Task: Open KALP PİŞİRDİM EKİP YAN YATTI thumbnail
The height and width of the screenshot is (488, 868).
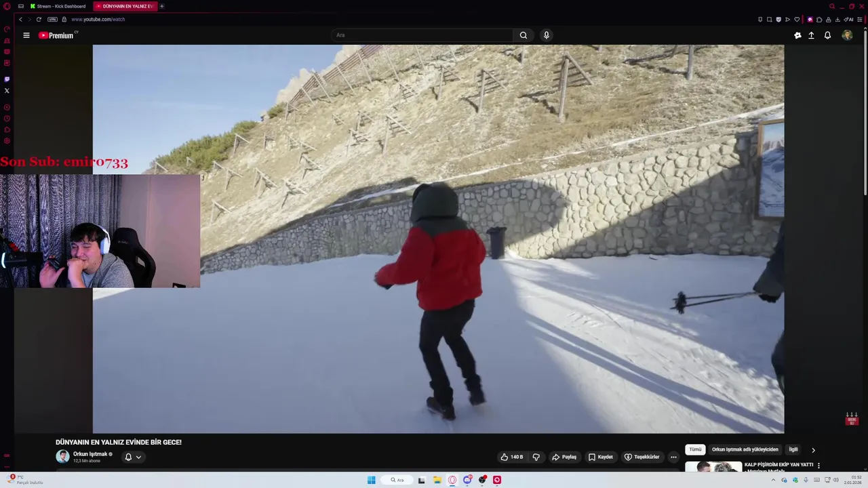Action: click(713, 466)
